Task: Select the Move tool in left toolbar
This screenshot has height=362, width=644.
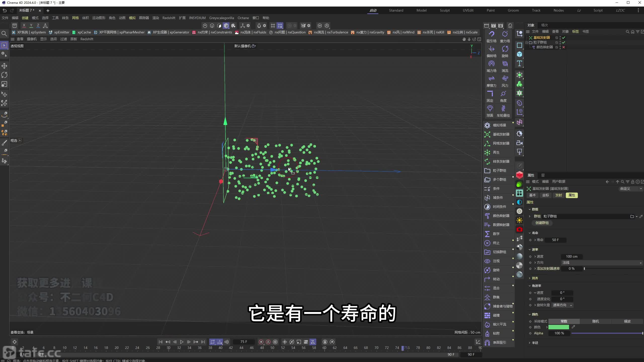Action: [x=4, y=66]
